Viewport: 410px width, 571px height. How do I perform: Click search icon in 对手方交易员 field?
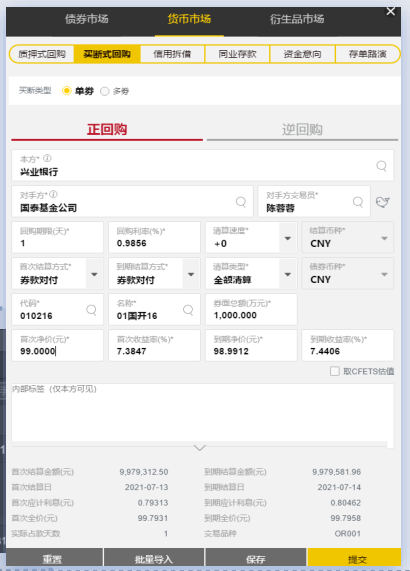[358, 202]
